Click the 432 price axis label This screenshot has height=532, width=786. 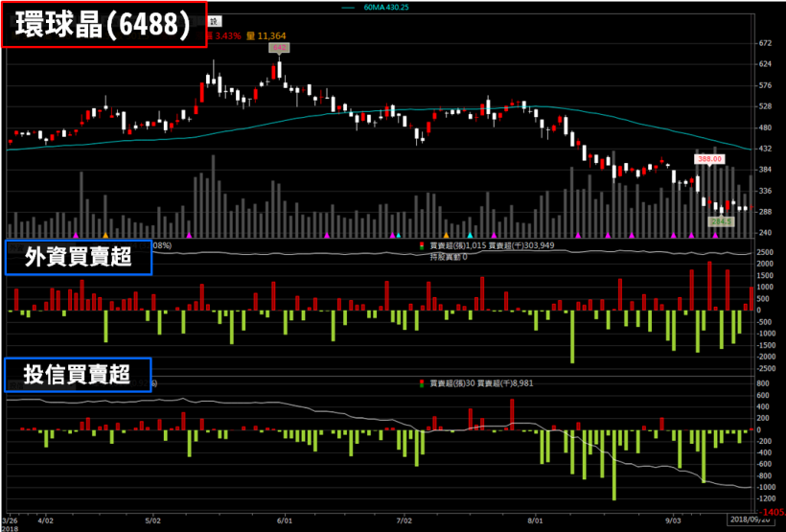tap(765, 149)
